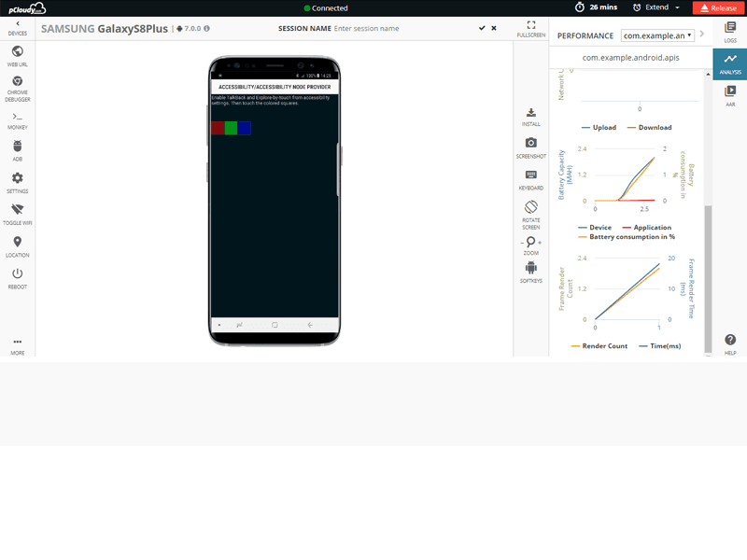747x560 pixels.
Task: Tap the green square on device
Action: point(231,128)
